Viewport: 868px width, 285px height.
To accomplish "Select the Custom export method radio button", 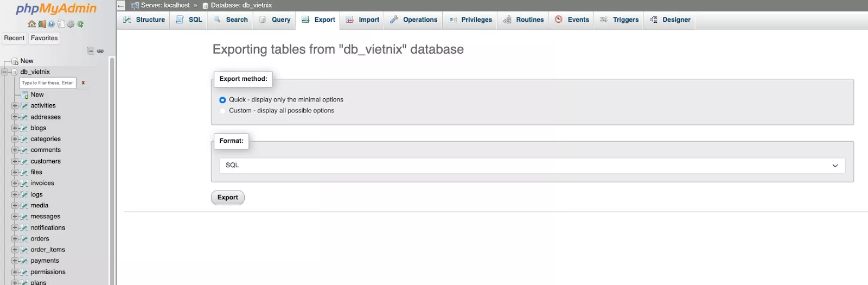I will click(222, 111).
